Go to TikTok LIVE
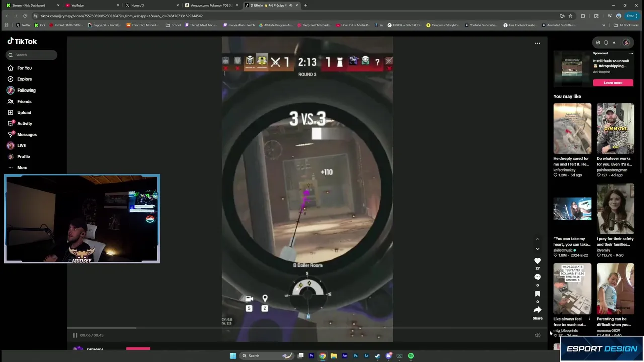This screenshot has width=644, height=362. (x=17, y=146)
